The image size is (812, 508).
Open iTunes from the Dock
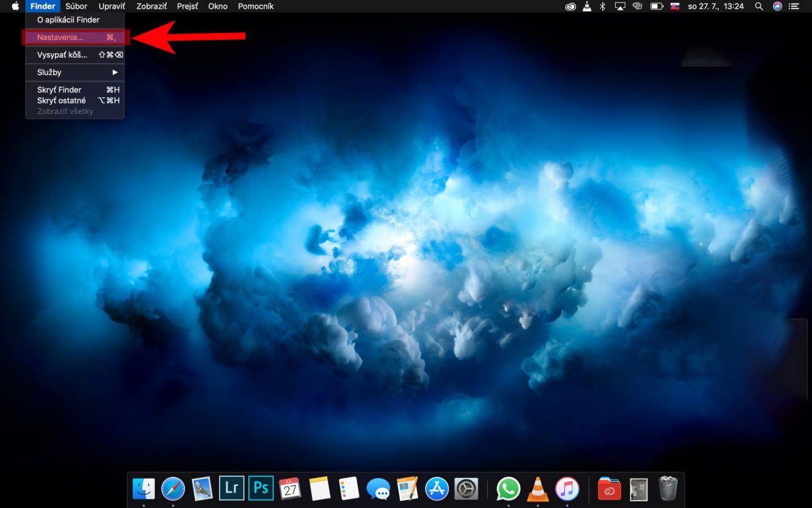pyautogui.click(x=567, y=488)
